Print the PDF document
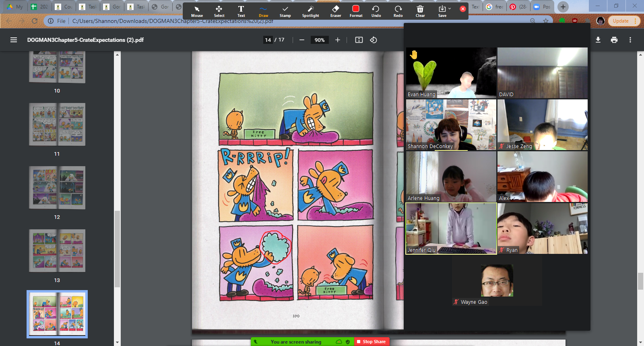The height and width of the screenshot is (346, 644). pos(614,40)
